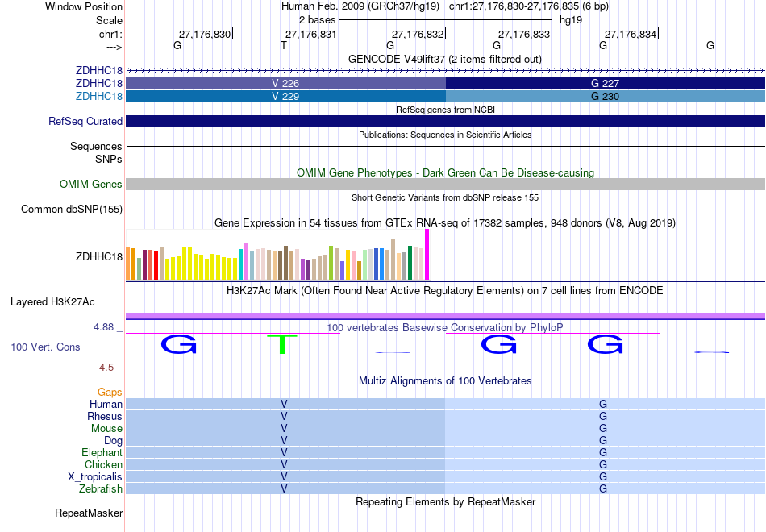Click the '2 bases' scale bar label

pyautogui.click(x=317, y=20)
